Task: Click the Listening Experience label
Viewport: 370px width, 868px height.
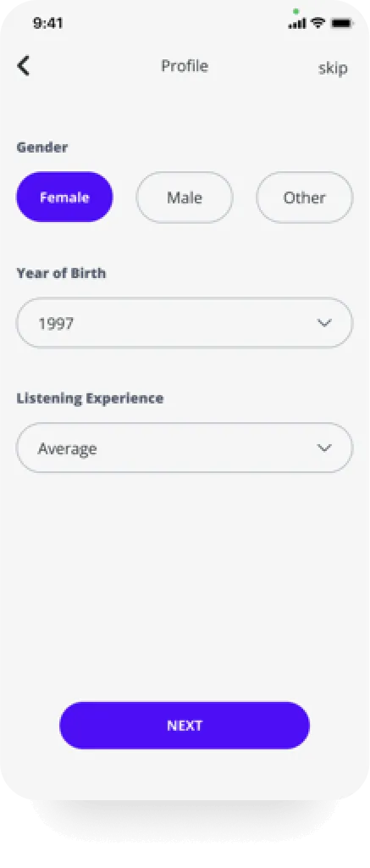Action: click(x=90, y=398)
